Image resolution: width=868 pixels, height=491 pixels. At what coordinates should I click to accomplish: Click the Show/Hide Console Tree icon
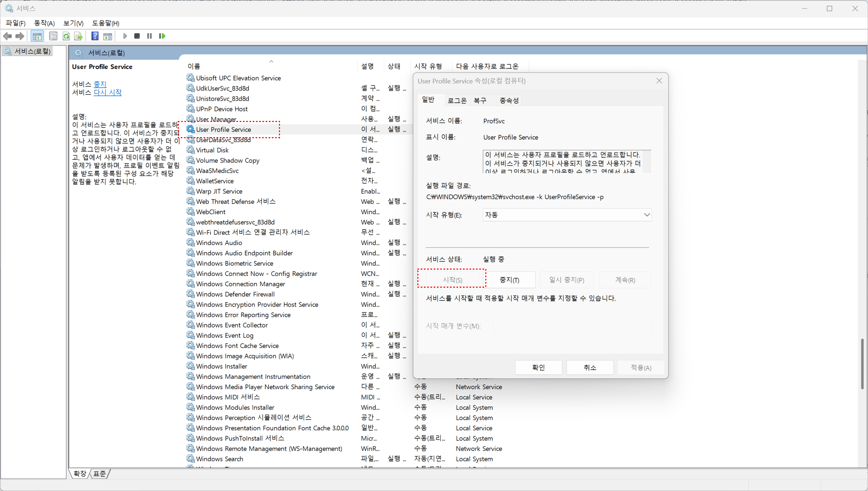tap(37, 36)
